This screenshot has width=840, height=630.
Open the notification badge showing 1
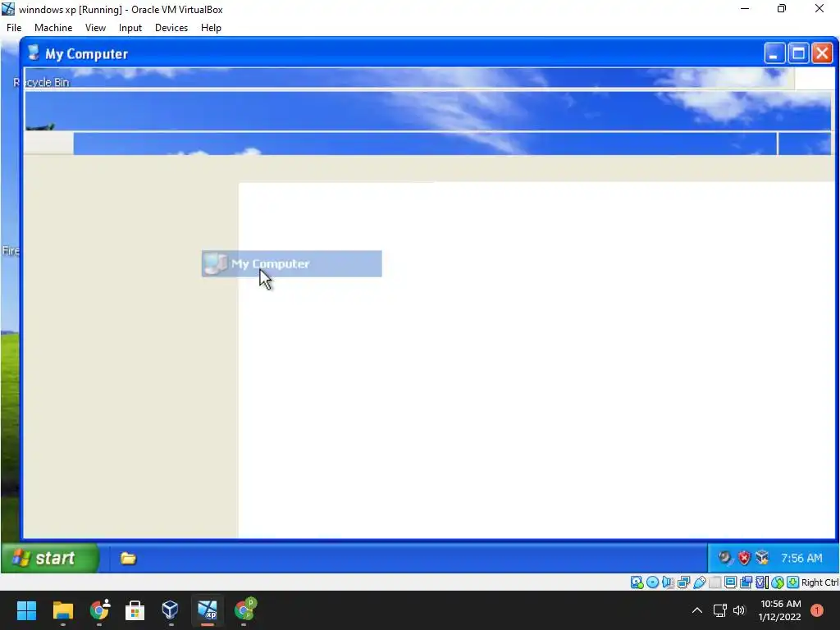click(817, 610)
